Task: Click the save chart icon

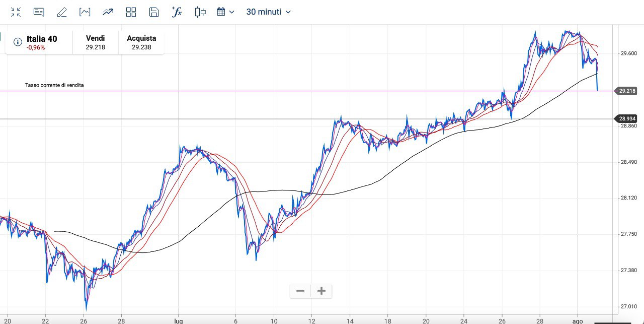Action: pyautogui.click(x=154, y=12)
